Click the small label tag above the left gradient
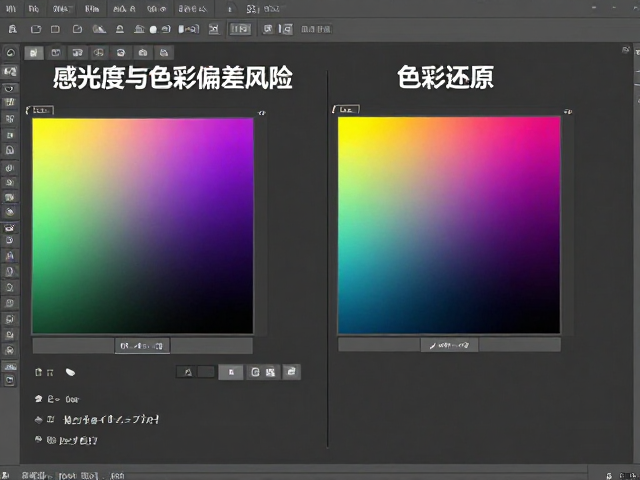Image resolution: width=640 pixels, height=480 pixels. coord(40,110)
